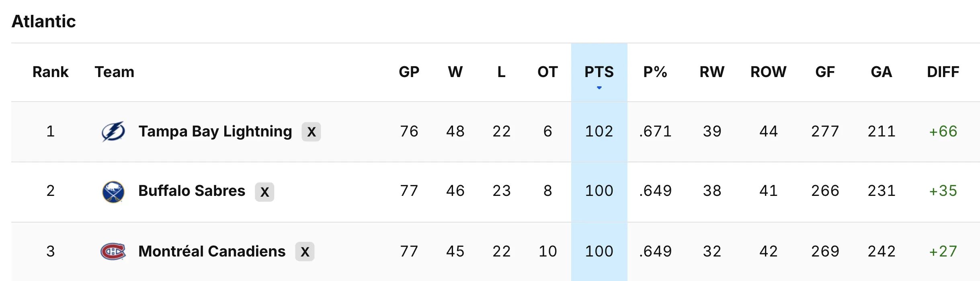
Task: Select Tampa Bay's +66 goal differential
Action: (x=943, y=131)
